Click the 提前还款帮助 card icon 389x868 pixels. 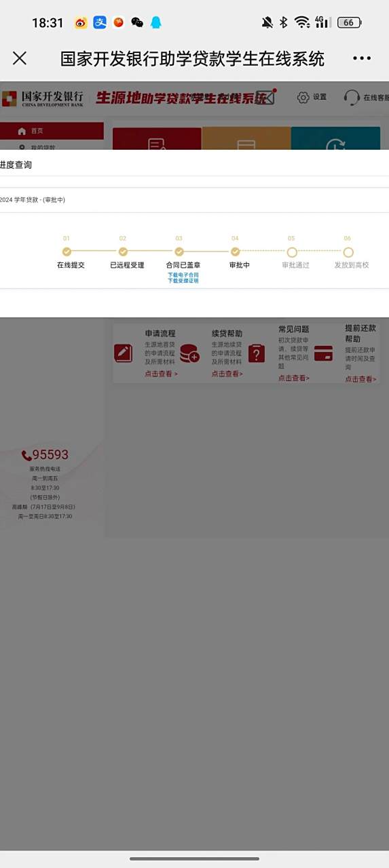[x=323, y=353]
